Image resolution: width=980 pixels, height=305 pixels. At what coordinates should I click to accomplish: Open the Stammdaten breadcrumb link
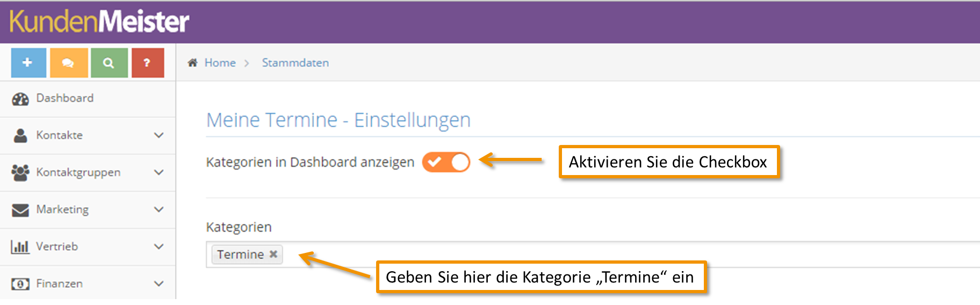(296, 63)
